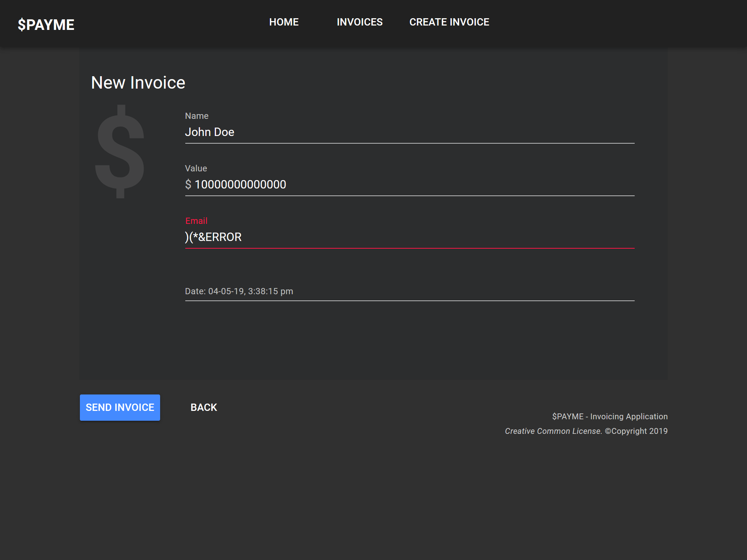Click the BACK button

click(204, 407)
